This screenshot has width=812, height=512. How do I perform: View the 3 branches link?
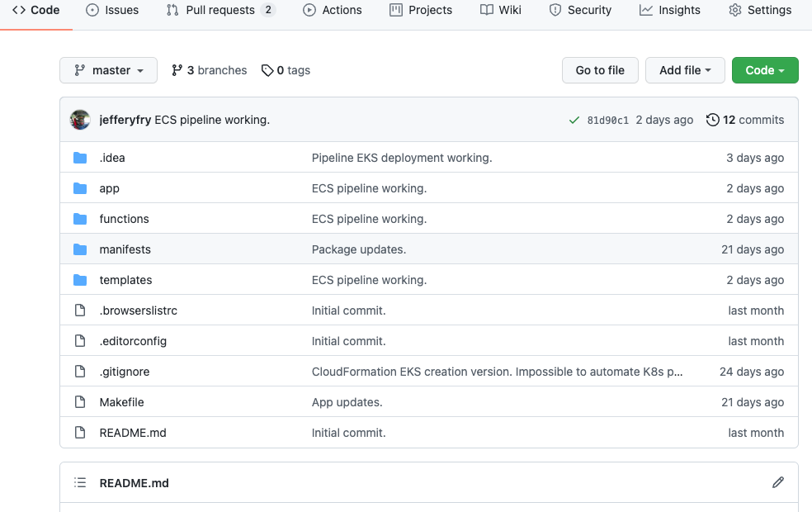(210, 70)
